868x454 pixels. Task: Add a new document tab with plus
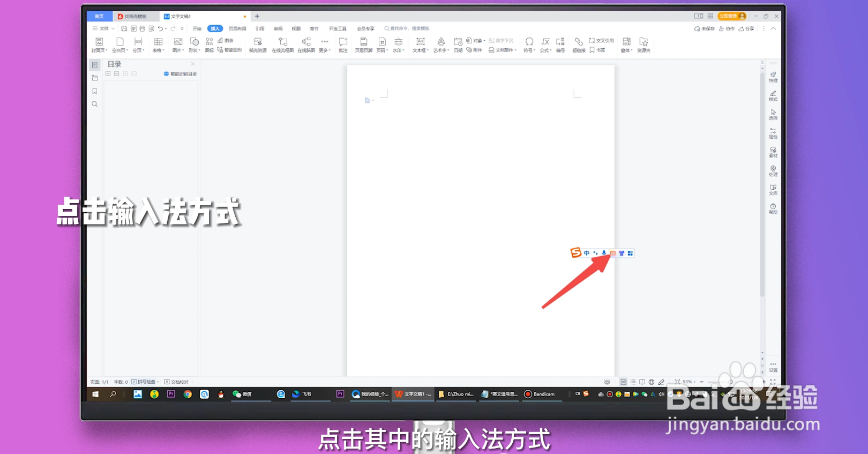257,16
